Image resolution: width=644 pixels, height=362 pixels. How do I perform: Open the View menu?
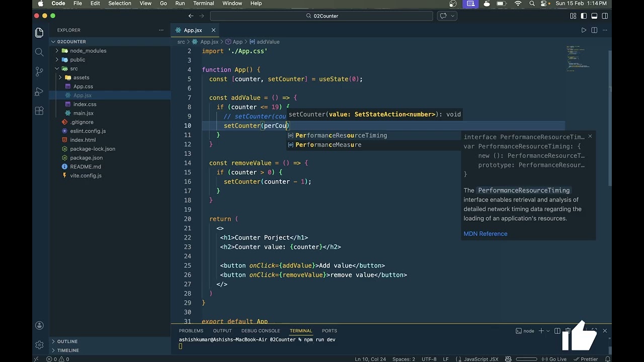tap(145, 4)
